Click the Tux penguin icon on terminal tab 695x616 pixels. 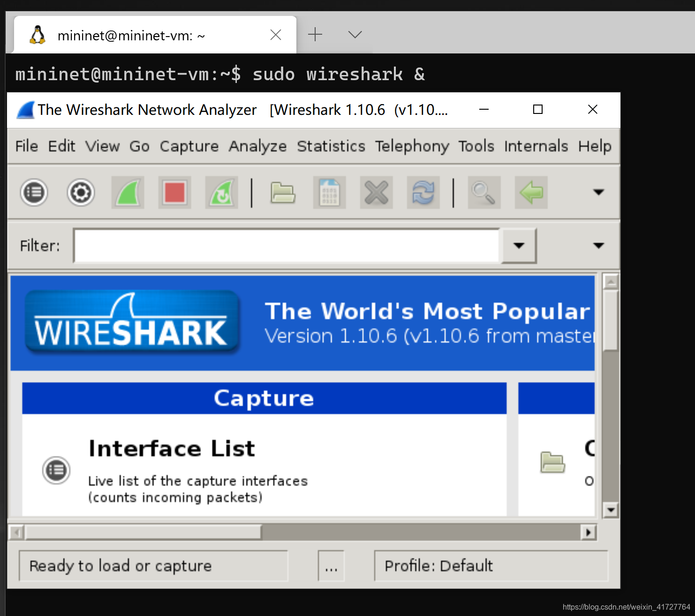(38, 35)
